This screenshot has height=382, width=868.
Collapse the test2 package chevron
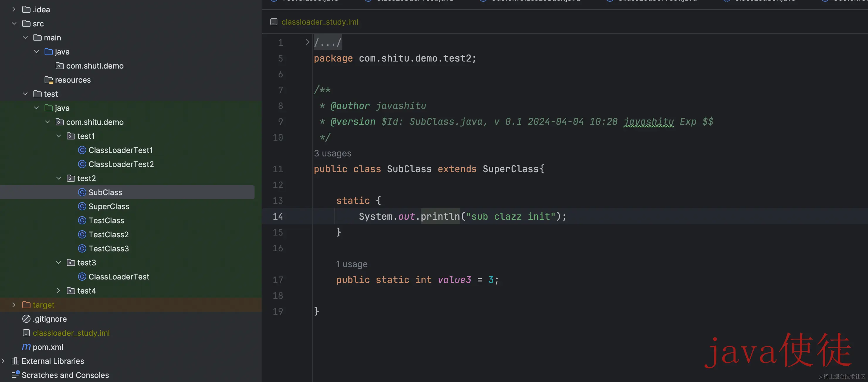[x=59, y=178]
